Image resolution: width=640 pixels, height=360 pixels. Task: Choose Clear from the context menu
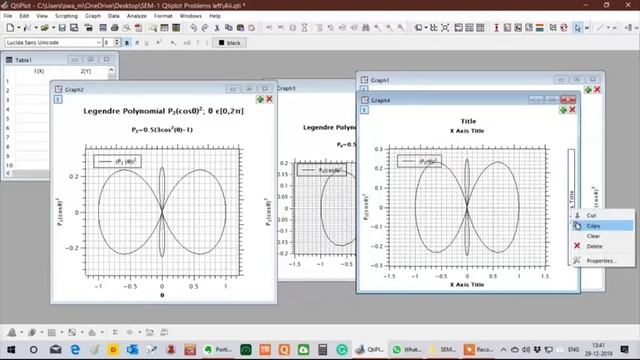point(602,236)
